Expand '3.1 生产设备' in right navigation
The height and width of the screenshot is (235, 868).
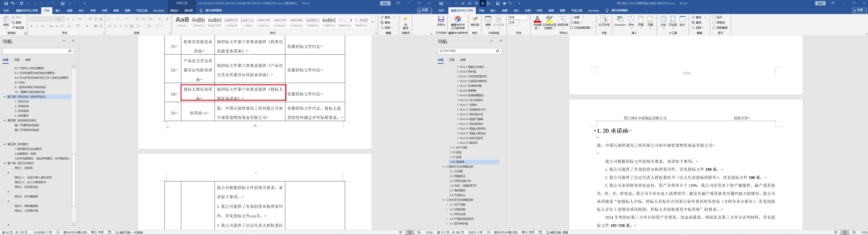click(447, 205)
